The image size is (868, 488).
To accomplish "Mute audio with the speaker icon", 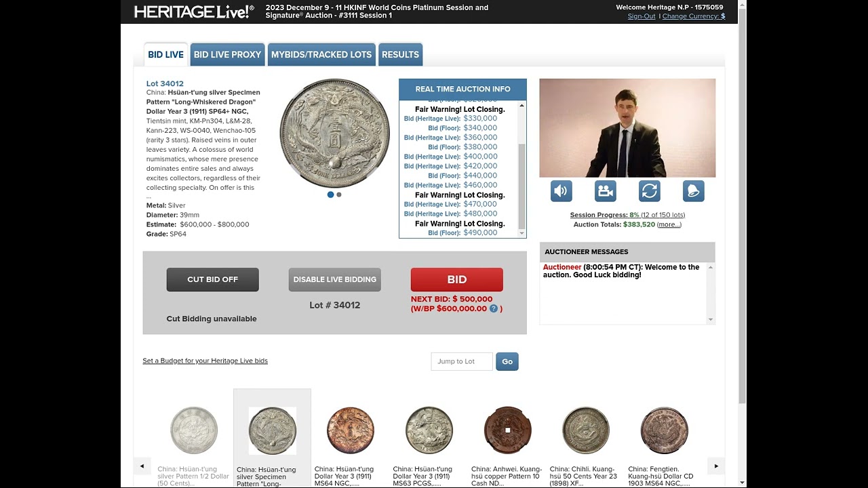I will [x=561, y=191].
